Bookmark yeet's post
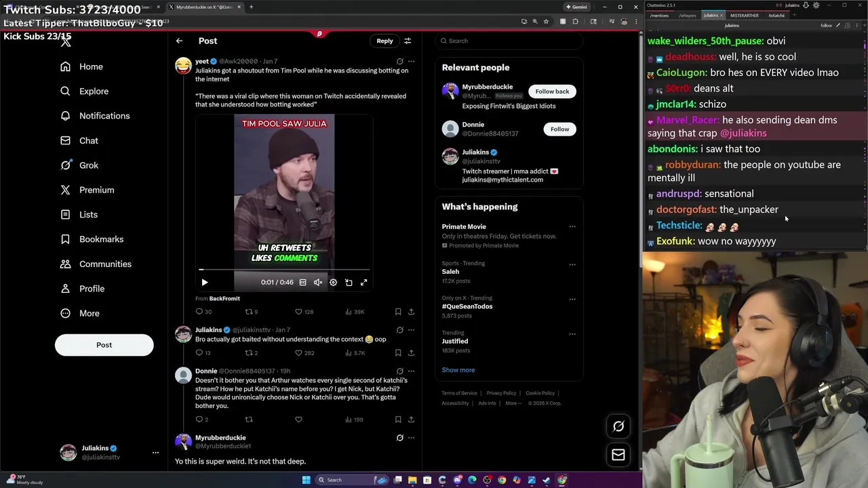The width and height of the screenshot is (868, 488). pos(398,312)
